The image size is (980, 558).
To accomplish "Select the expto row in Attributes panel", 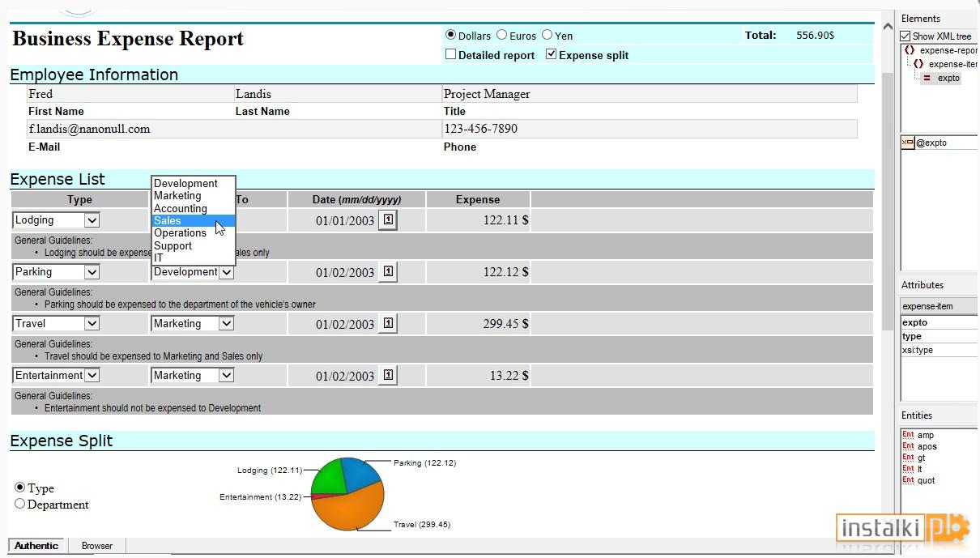I will coord(939,322).
